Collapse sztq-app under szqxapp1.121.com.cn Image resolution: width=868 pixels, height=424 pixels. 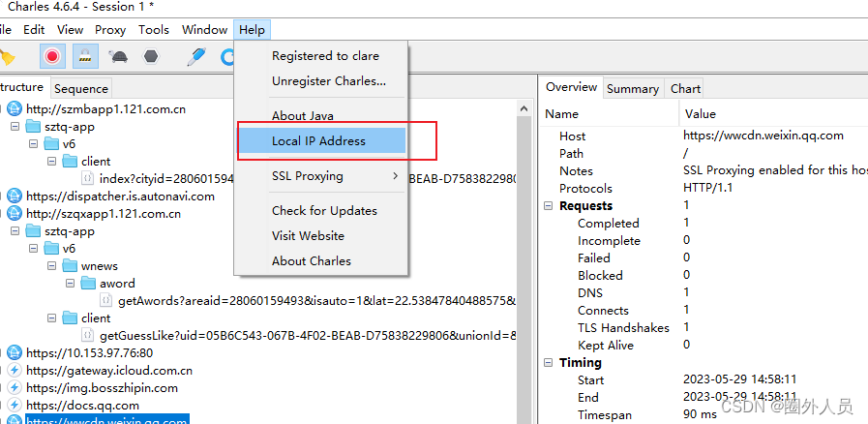(x=15, y=230)
